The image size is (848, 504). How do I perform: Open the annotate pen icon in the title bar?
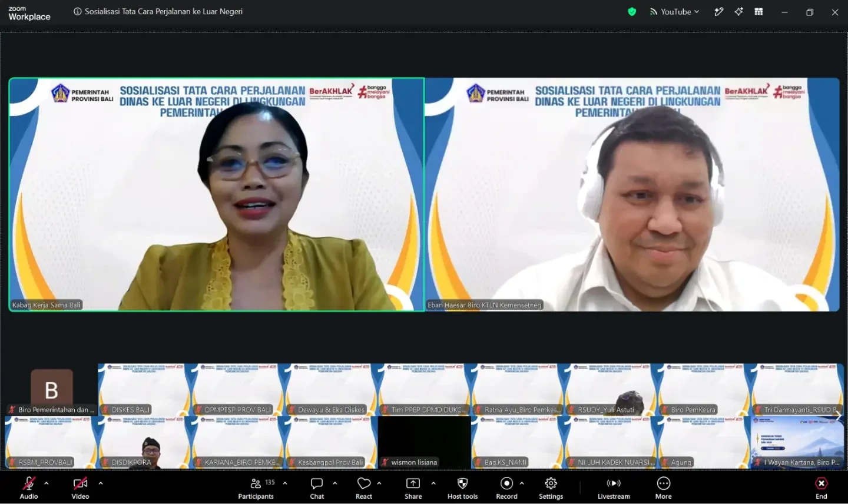(x=719, y=12)
